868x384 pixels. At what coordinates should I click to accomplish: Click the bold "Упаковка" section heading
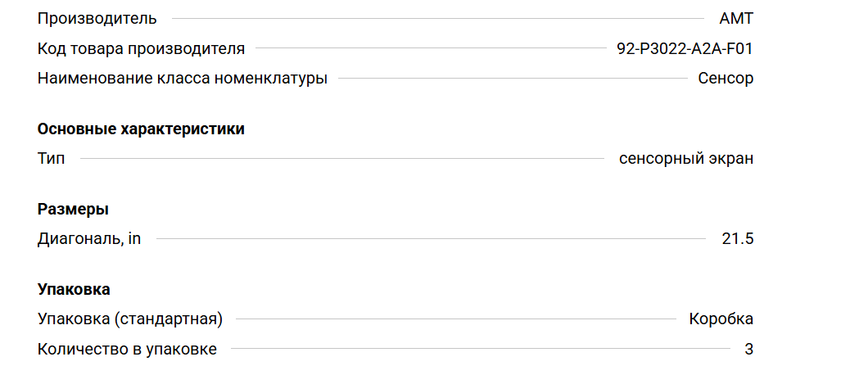[x=74, y=289]
